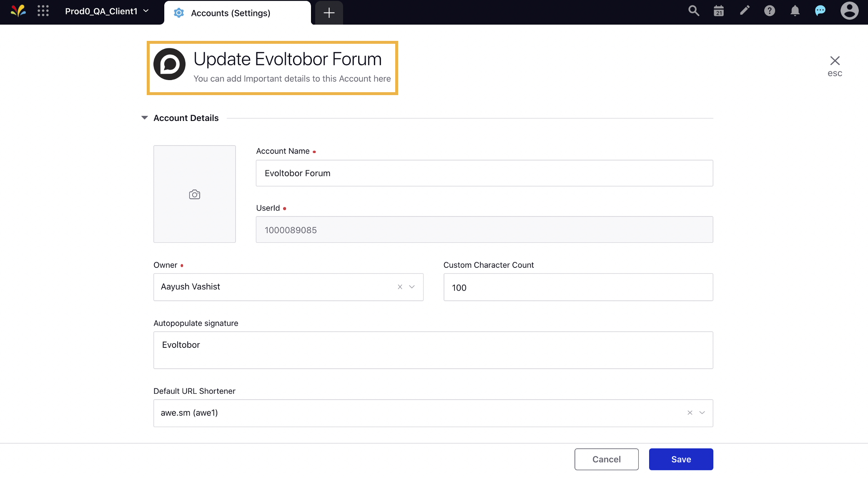Click the notifications bell icon
This screenshot has height=478, width=868.
pyautogui.click(x=795, y=11)
